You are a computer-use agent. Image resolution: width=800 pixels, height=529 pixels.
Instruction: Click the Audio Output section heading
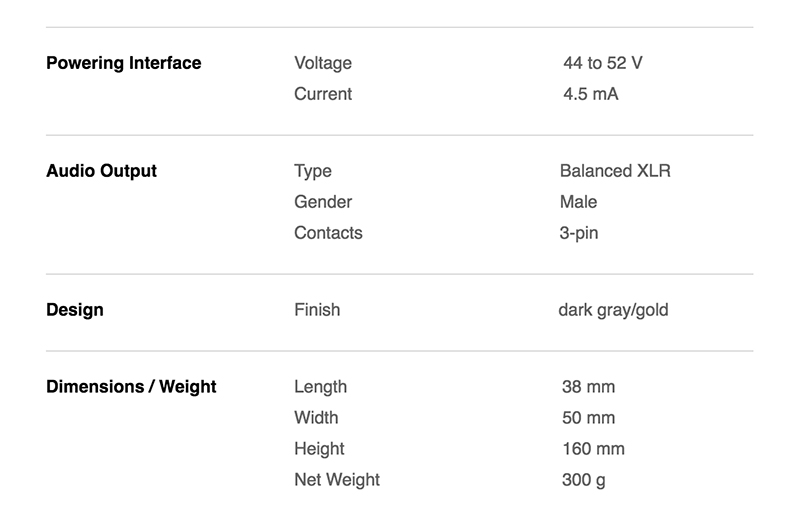pos(102,171)
